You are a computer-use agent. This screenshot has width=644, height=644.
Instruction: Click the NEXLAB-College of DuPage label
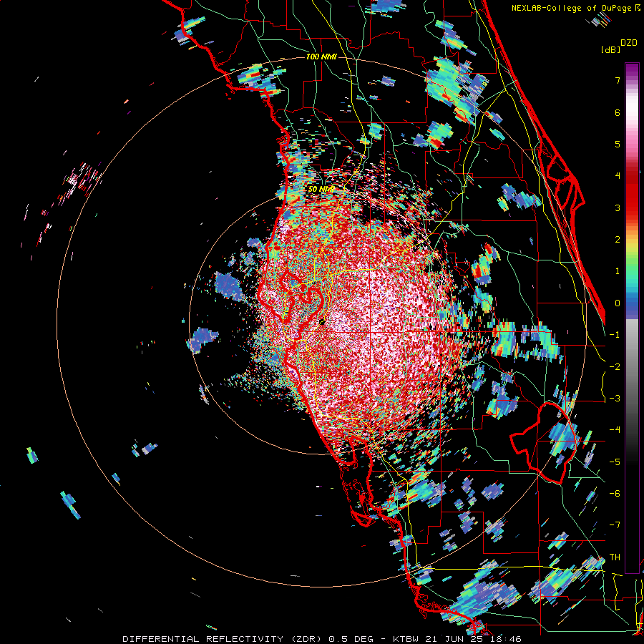pyautogui.click(x=575, y=8)
